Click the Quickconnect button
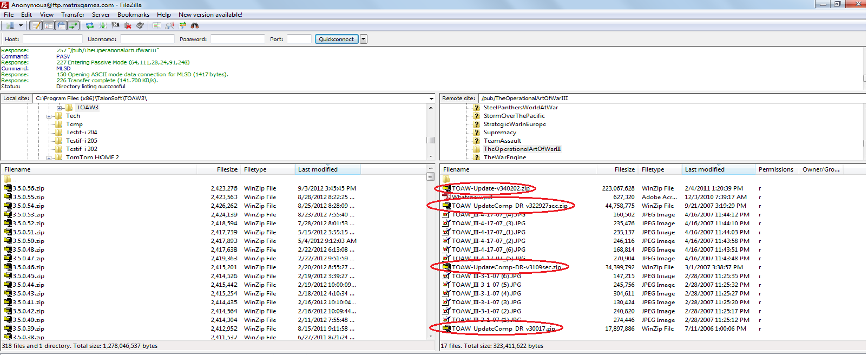Viewport: 868px width, 355px height. pyautogui.click(x=337, y=39)
